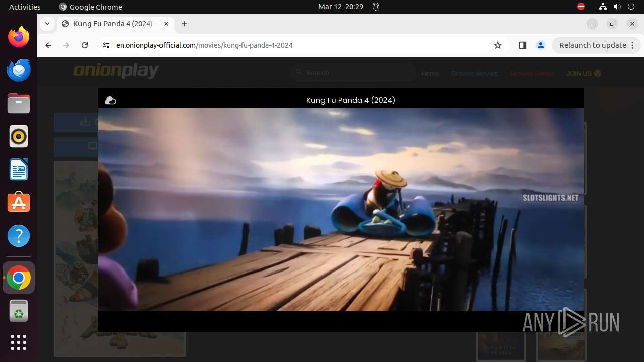Screen dimensions: 644x362
Task: Open the Google Chrome app menu in the top bar
Action: pos(91,7)
